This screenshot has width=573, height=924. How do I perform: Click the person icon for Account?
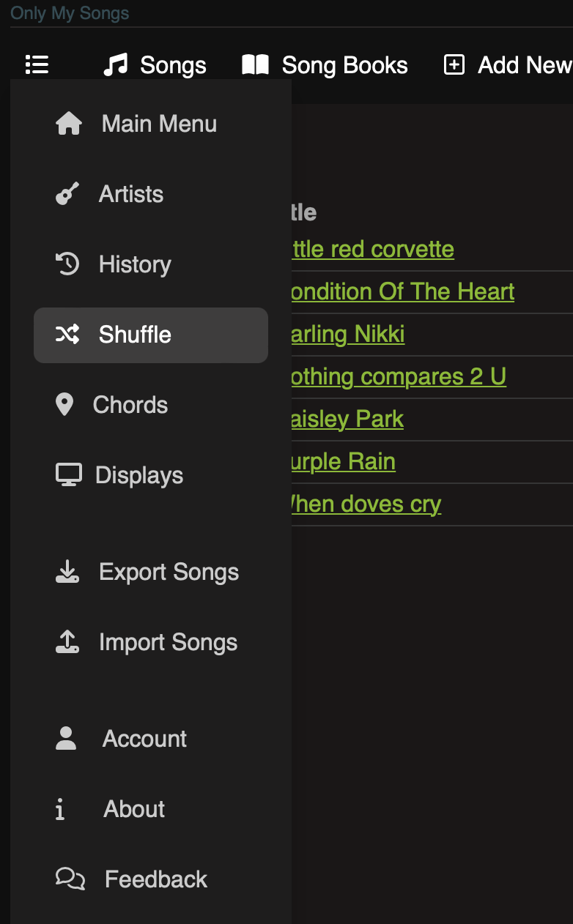(x=66, y=739)
